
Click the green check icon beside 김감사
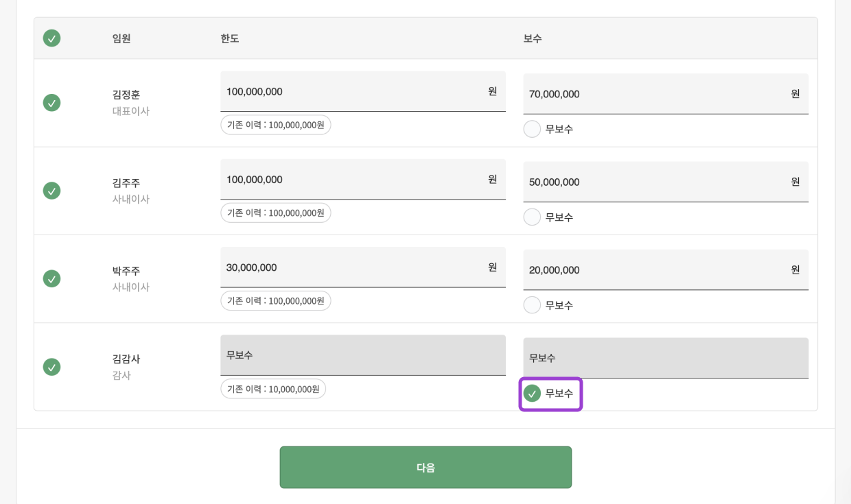tap(51, 367)
